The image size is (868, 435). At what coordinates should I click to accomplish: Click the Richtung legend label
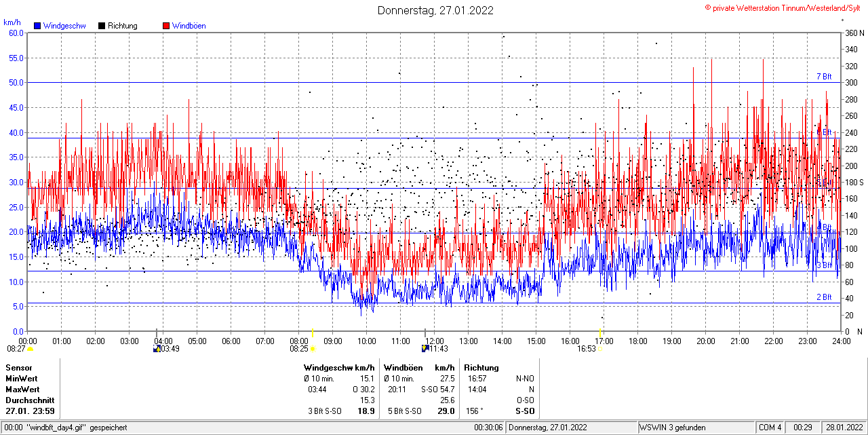pos(123,26)
